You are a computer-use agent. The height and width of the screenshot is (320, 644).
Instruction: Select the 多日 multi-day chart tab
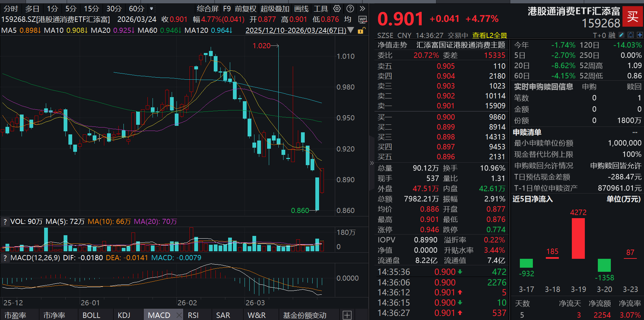[x=32, y=9]
